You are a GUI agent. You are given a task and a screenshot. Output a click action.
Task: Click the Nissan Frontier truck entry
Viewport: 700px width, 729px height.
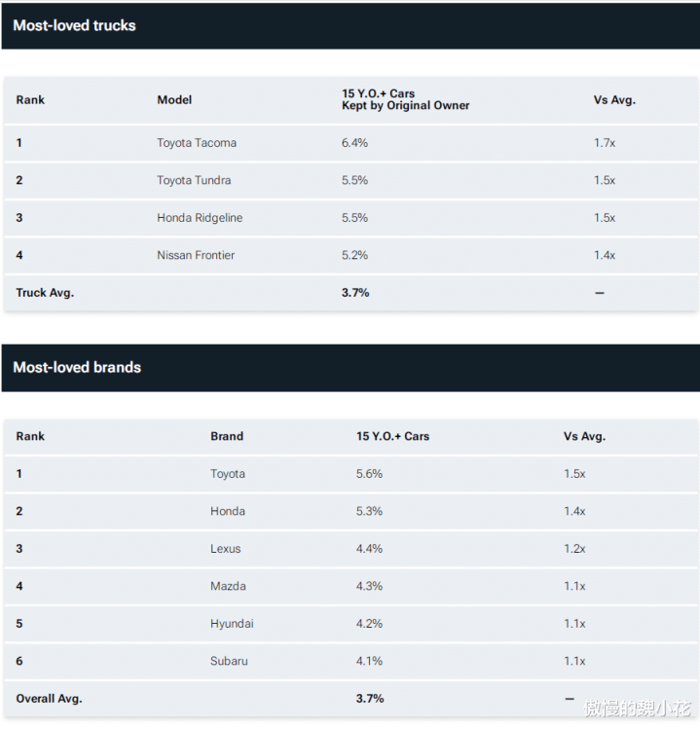click(196, 255)
